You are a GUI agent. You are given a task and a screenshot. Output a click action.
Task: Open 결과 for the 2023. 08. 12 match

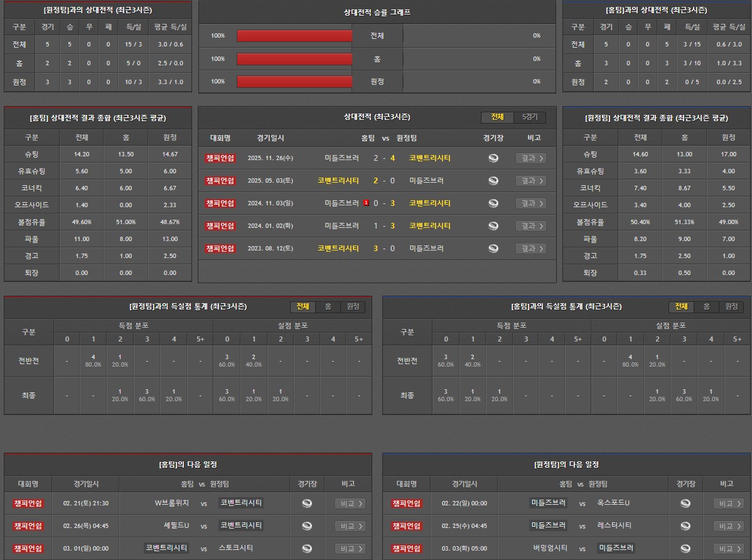click(x=530, y=249)
